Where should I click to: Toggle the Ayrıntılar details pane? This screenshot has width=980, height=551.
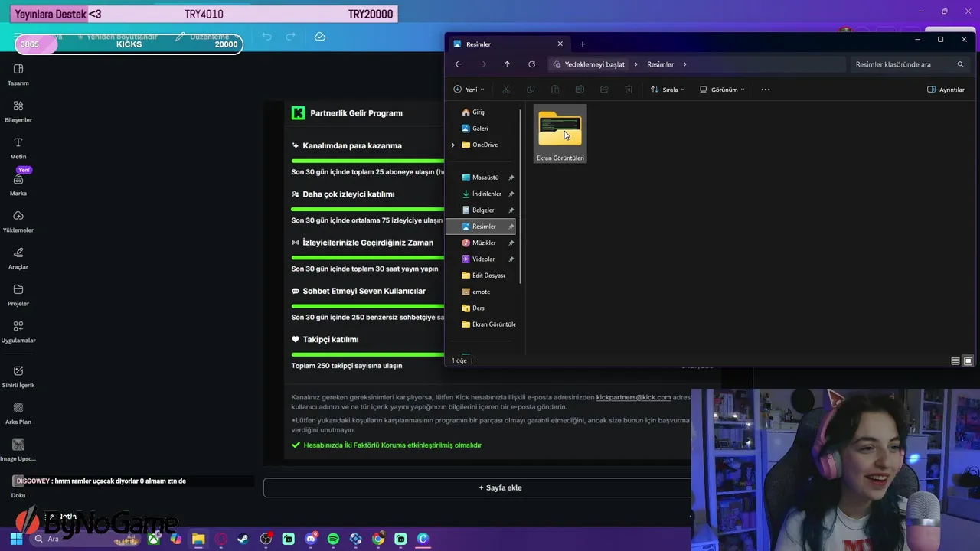(946, 90)
